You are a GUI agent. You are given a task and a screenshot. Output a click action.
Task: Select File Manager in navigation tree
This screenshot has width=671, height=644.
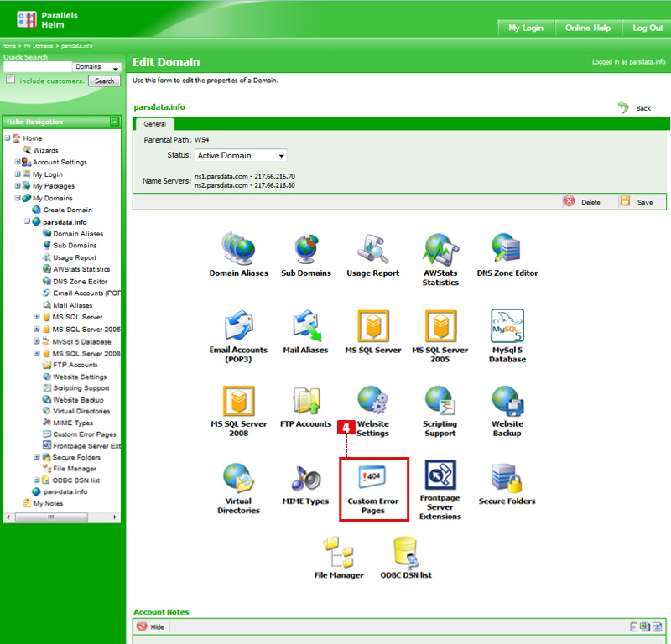pyautogui.click(x=75, y=469)
